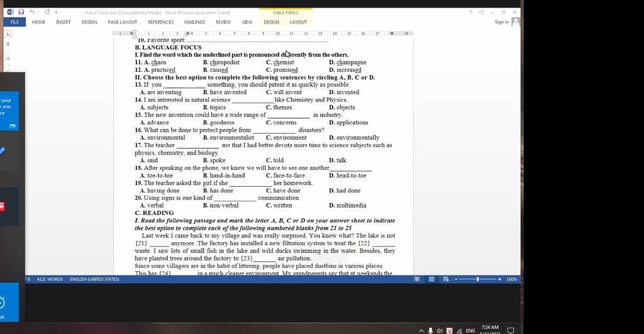644x334 pixels.
Task: Open Table Tools LAYOUT tab
Action: [298, 22]
